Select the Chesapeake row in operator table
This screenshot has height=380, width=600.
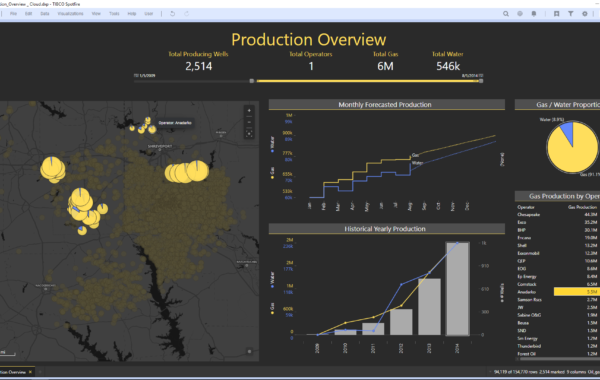click(557, 215)
